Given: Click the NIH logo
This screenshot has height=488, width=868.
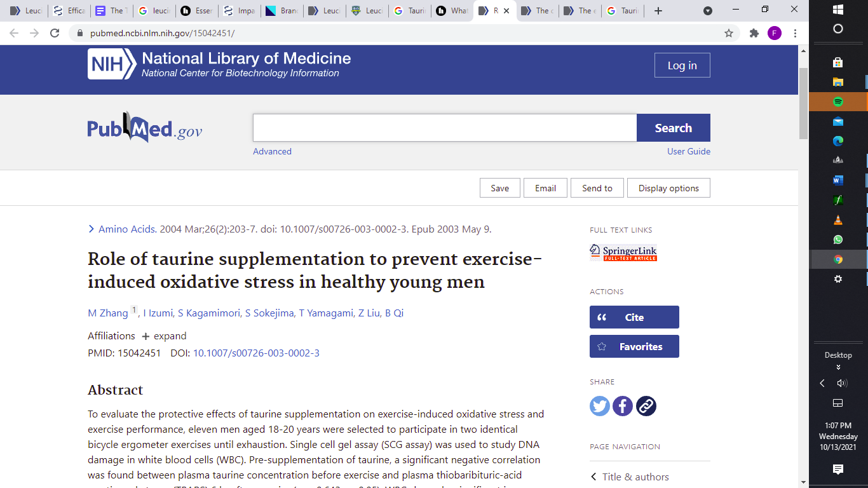Looking at the screenshot, I should (112, 64).
